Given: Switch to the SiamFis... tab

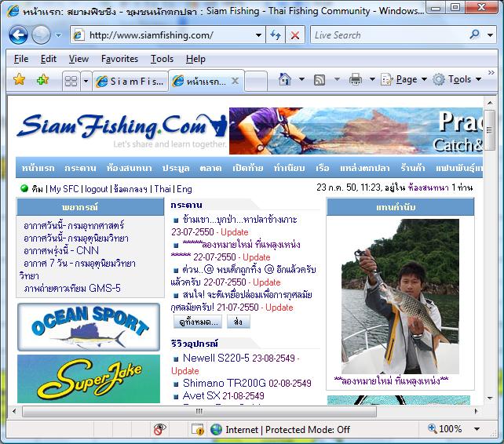Looking at the screenshot, I should click(130, 81).
